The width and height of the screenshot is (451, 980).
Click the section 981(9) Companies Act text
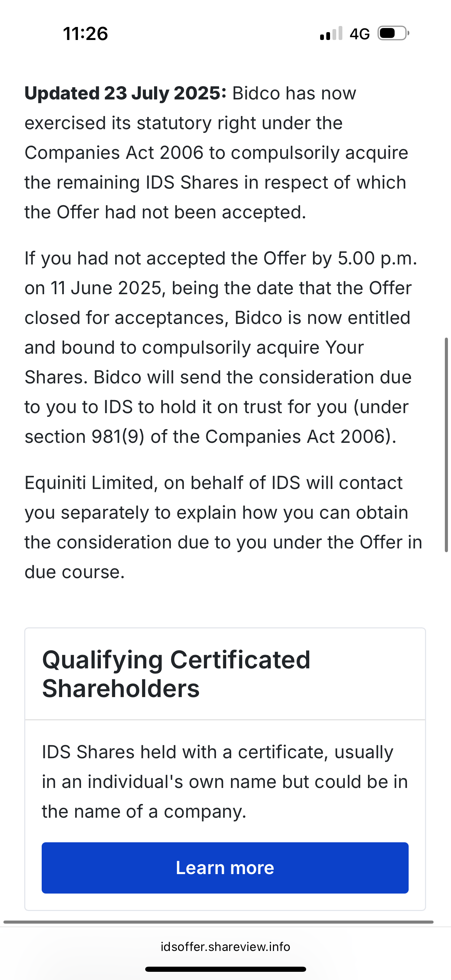(x=211, y=436)
